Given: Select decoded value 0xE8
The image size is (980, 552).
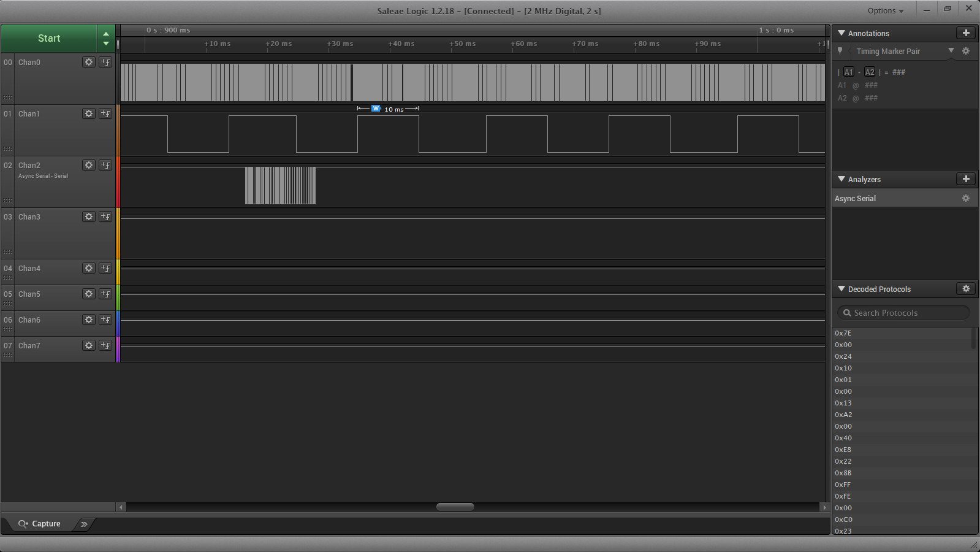Looking at the screenshot, I should [x=843, y=450].
